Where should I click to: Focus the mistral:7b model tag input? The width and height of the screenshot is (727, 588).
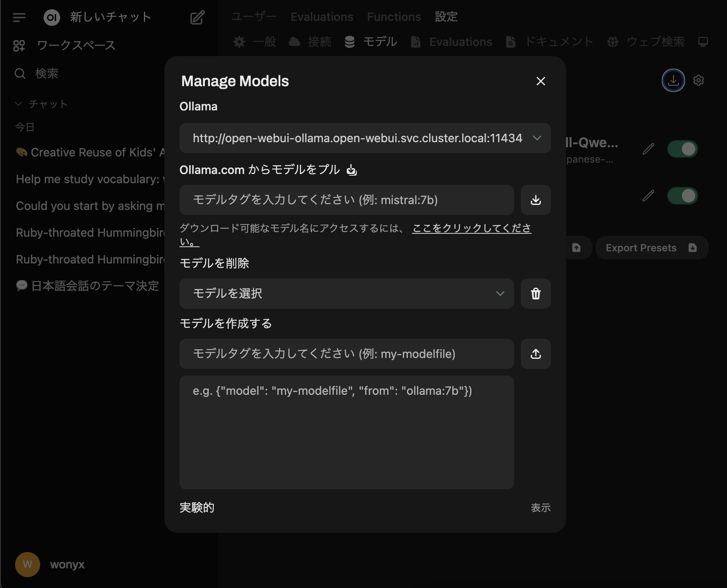click(x=347, y=200)
